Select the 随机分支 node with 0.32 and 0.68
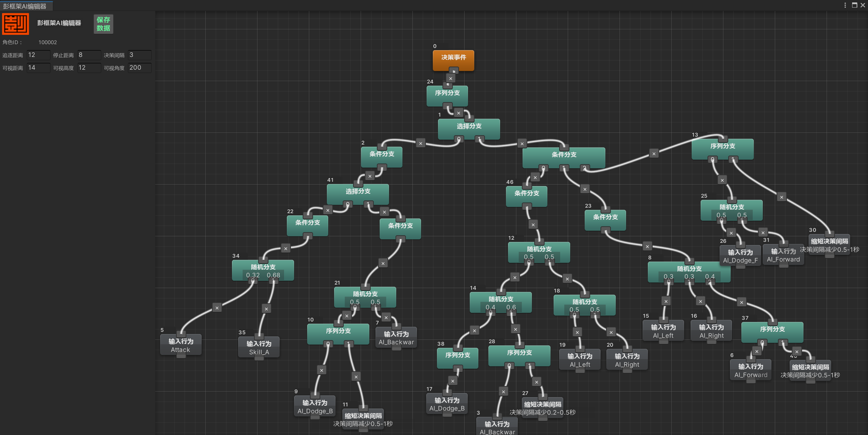The width and height of the screenshot is (868, 435). [x=263, y=270]
